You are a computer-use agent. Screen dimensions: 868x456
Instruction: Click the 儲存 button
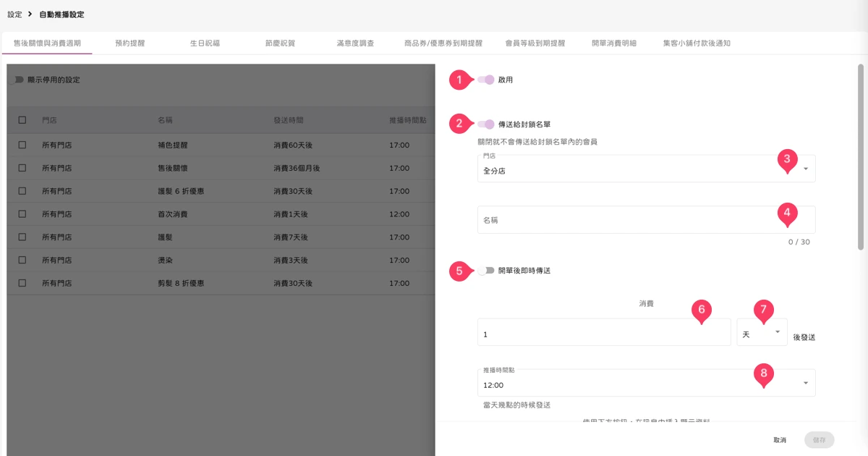[820, 440]
